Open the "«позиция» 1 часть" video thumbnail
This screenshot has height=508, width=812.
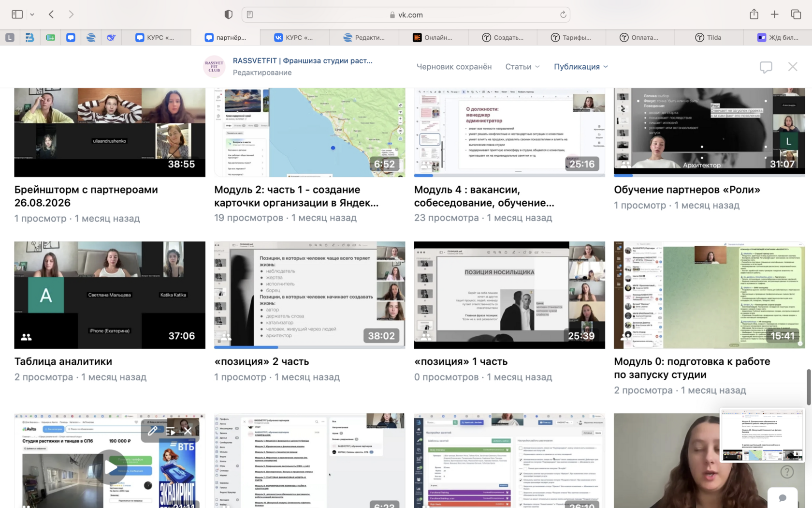(x=509, y=295)
